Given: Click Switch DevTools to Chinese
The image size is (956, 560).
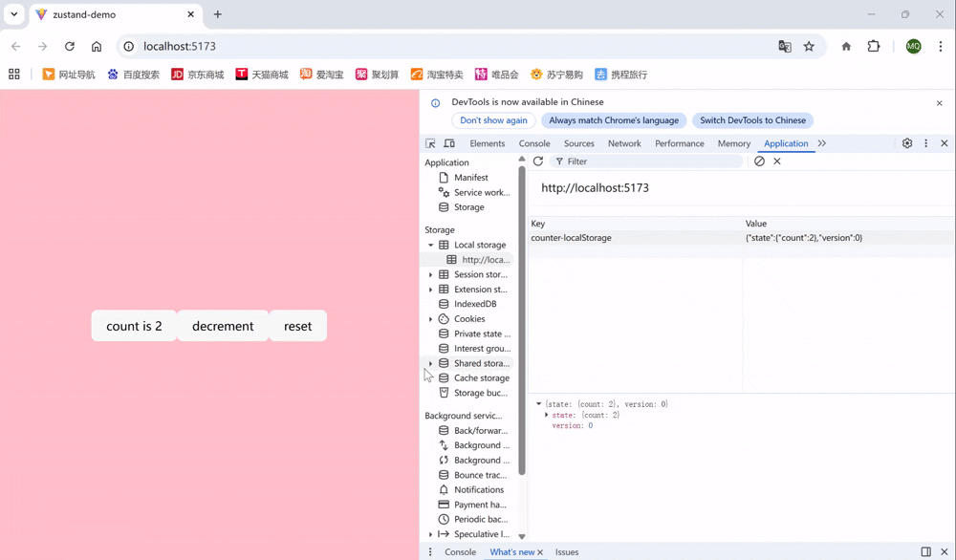Looking at the screenshot, I should point(752,119).
